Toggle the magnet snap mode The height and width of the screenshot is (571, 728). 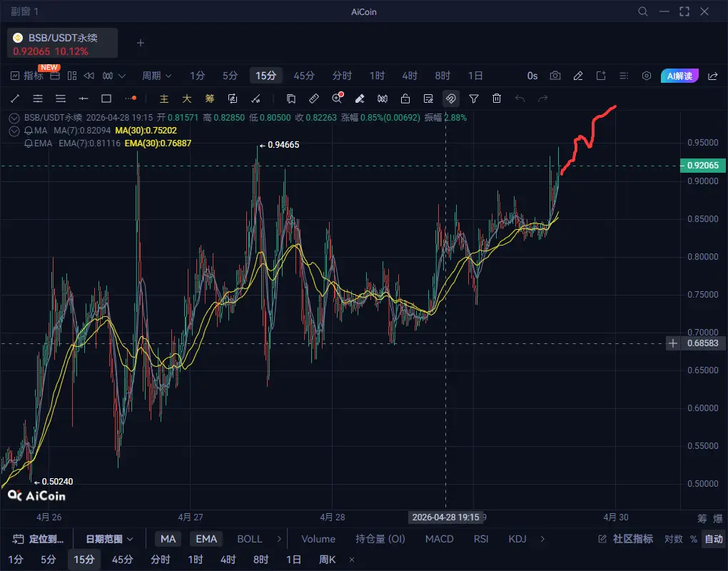[450, 98]
